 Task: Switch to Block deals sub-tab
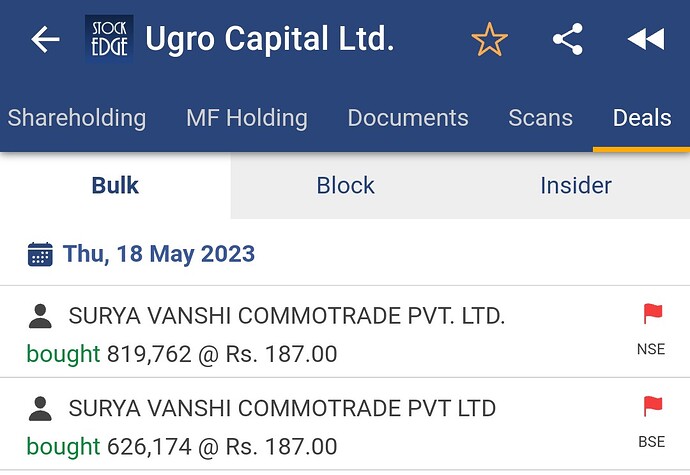(345, 185)
